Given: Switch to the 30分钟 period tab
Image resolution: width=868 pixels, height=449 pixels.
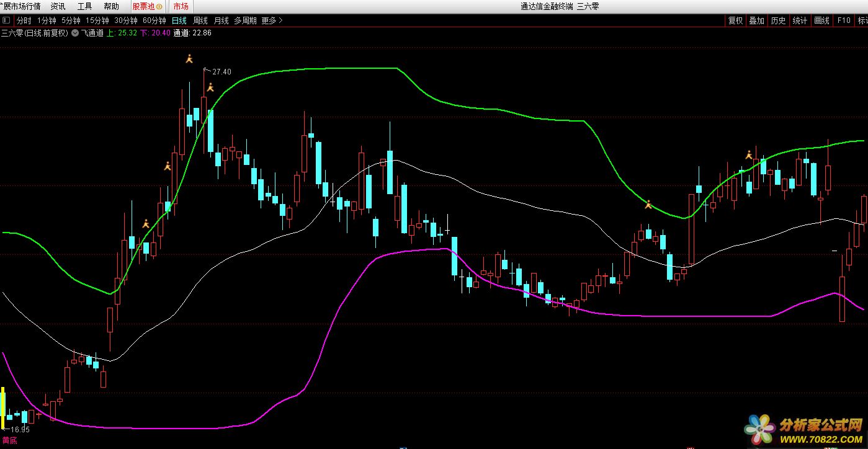Looking at the screenshot, I should pos(126,20).
